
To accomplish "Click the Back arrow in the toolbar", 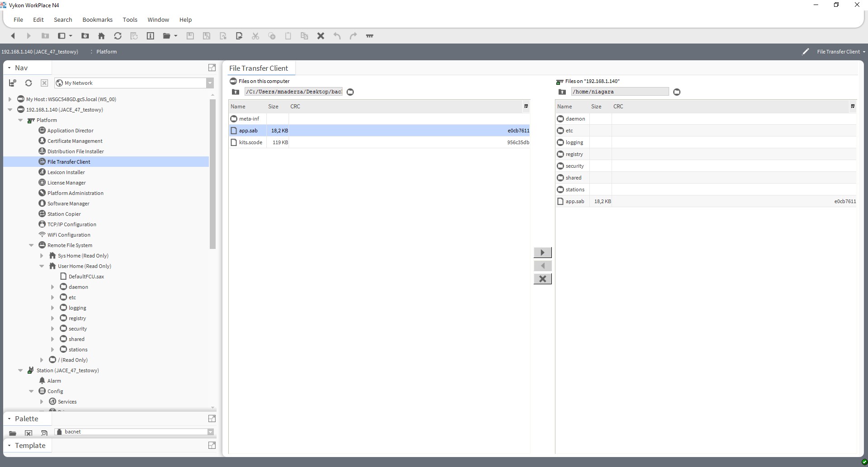I will coord(13,36).
